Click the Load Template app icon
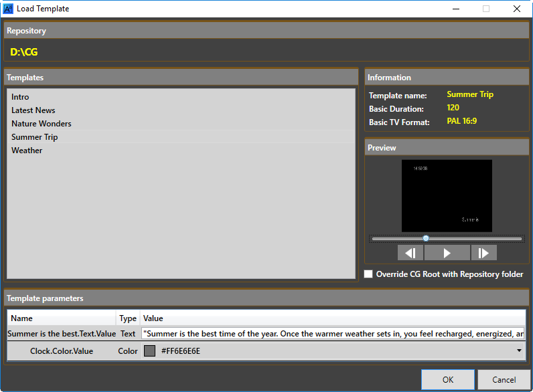This screenshot has width=533, height=392. 8,9
